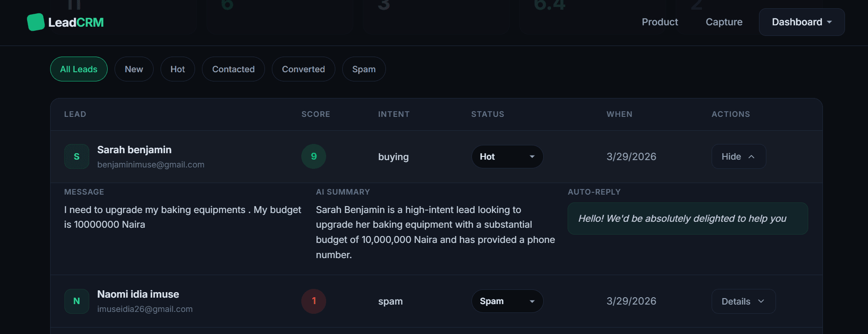Screen dimensions: 868x334
Task: Open Naomi idia imuse's N avatar
Action: point(77,301)
